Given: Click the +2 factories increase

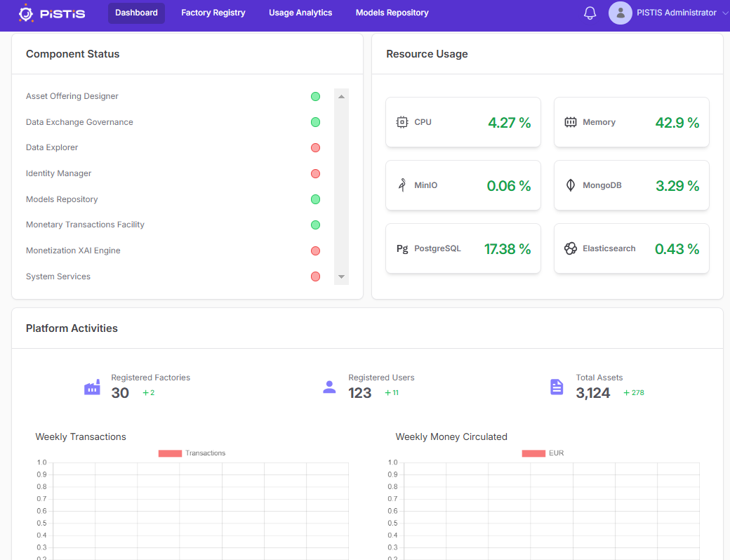Looking at the screenshot, I should 149,393.
